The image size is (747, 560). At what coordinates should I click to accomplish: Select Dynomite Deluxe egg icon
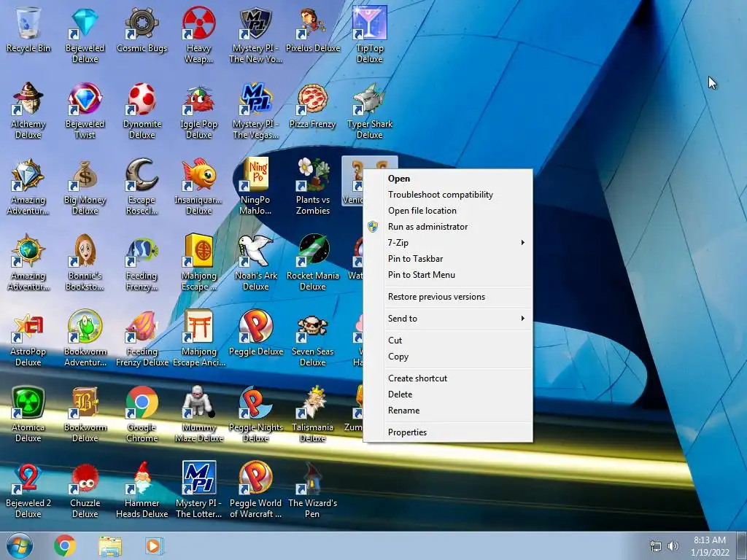tap(142, 99)
